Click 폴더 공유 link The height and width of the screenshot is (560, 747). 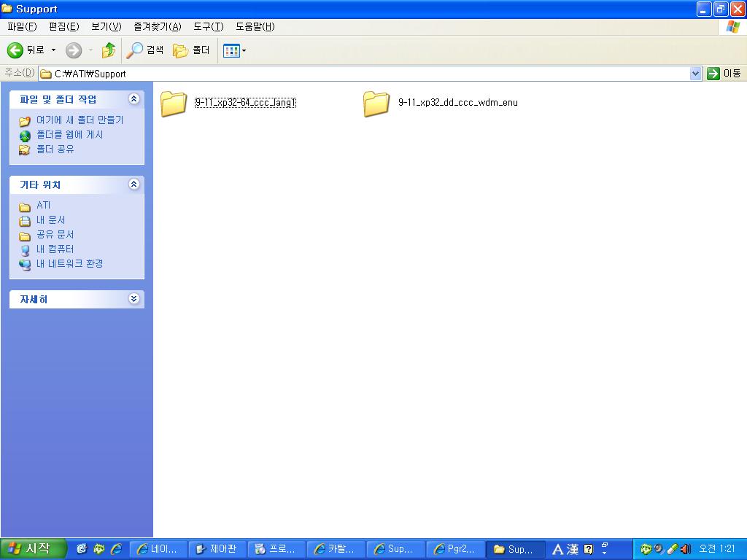click(55, 149)
